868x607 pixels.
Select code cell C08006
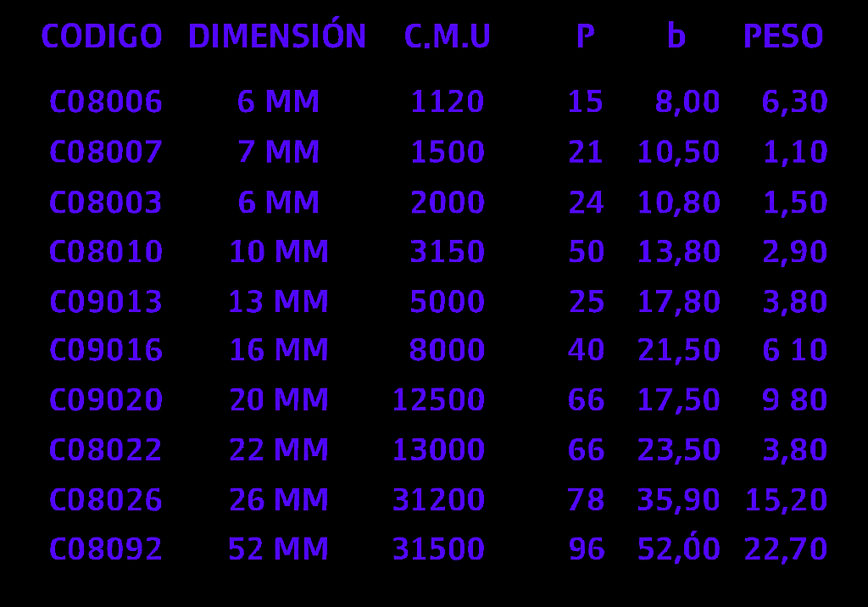tap(106, 102)
